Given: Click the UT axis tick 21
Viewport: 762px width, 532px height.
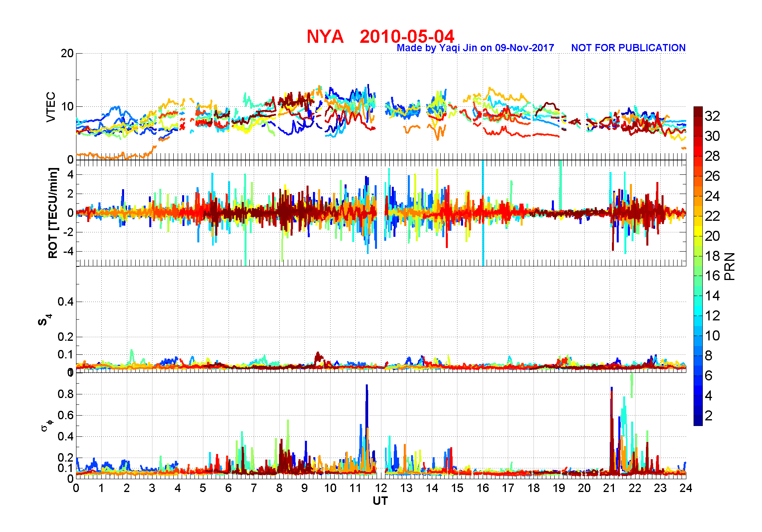Looking at the screenshot, I should 610,488.
